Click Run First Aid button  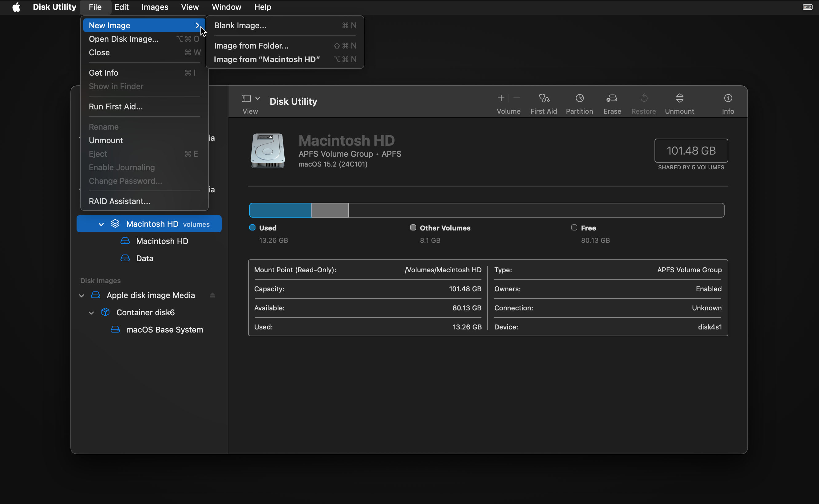(115, 106)
